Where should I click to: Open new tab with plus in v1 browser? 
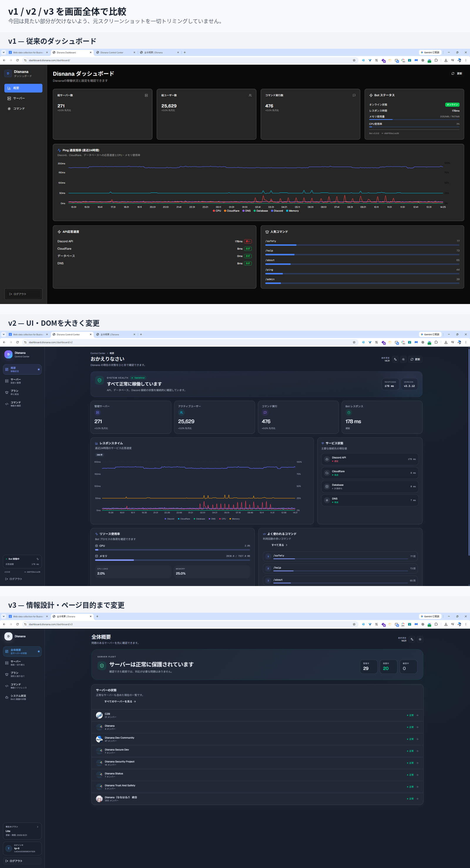(184, 53)
